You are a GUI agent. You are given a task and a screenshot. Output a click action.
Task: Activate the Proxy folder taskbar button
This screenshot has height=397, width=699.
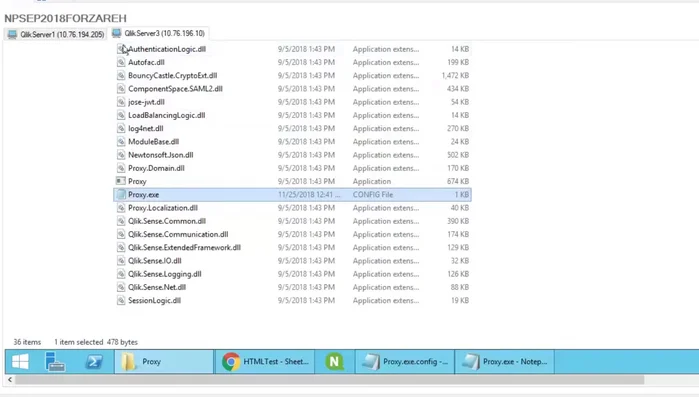click(x=164, y=361)
